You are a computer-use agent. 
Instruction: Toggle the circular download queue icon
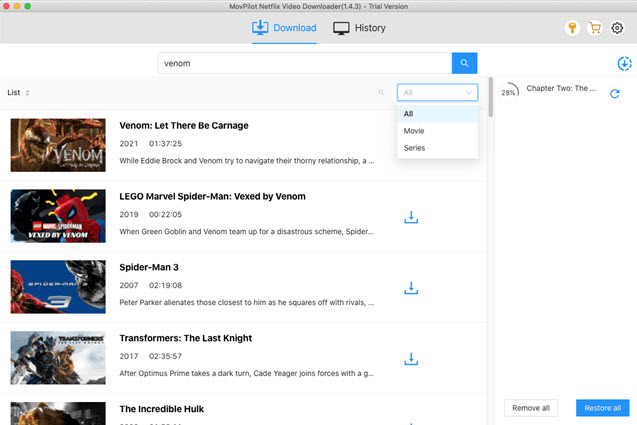click(624, 64)
